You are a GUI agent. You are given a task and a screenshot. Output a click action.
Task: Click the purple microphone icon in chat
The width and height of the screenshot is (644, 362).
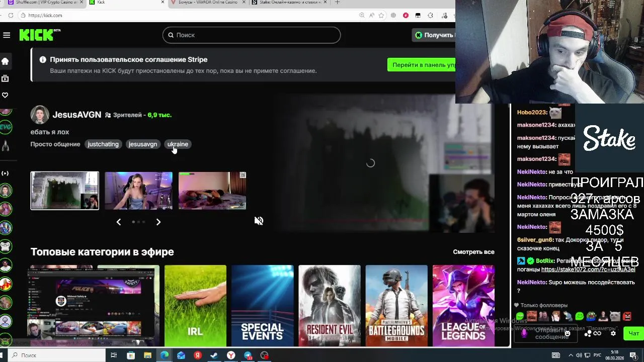click(524, 333)
